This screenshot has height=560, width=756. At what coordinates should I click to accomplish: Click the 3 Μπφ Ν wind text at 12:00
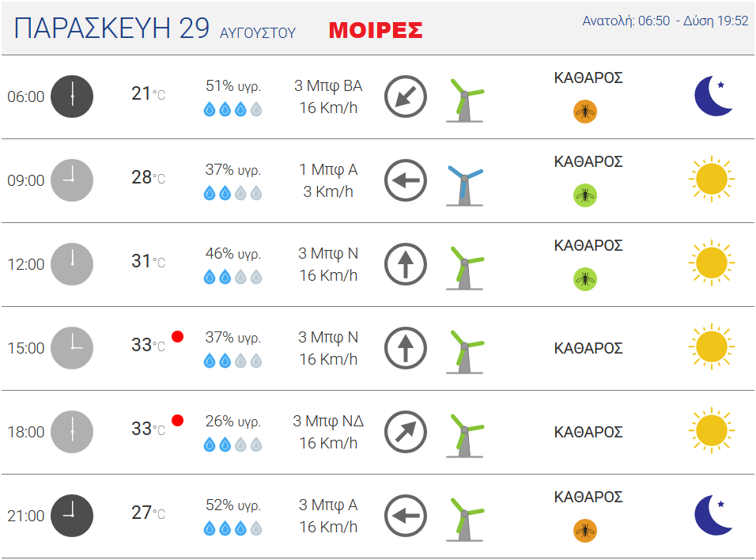pos(328,253)
